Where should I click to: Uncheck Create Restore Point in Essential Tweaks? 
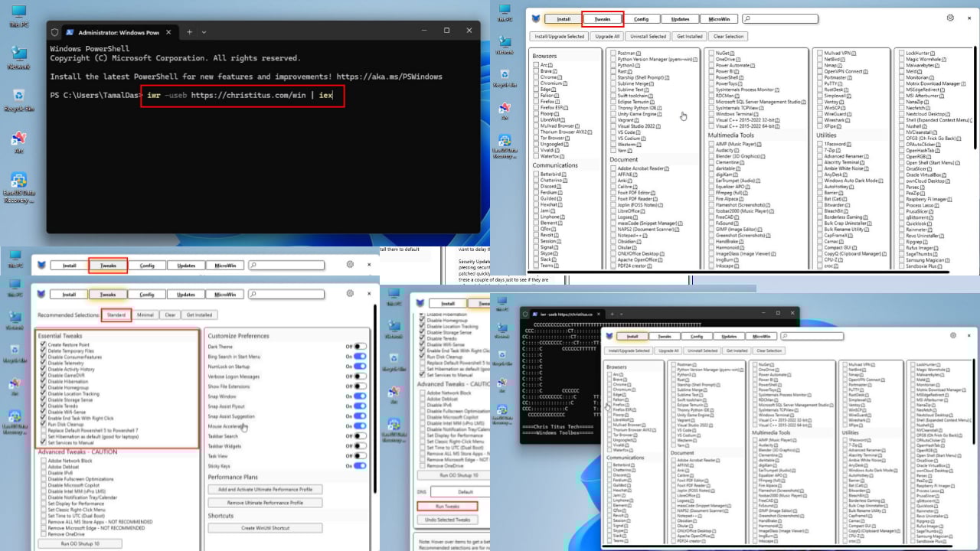[x=44, y=345]
